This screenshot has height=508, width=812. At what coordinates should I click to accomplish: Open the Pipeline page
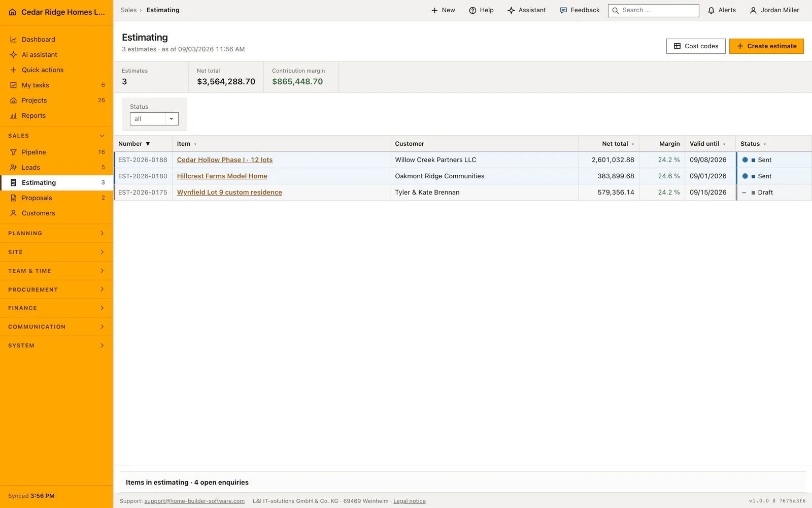(56, 152)
